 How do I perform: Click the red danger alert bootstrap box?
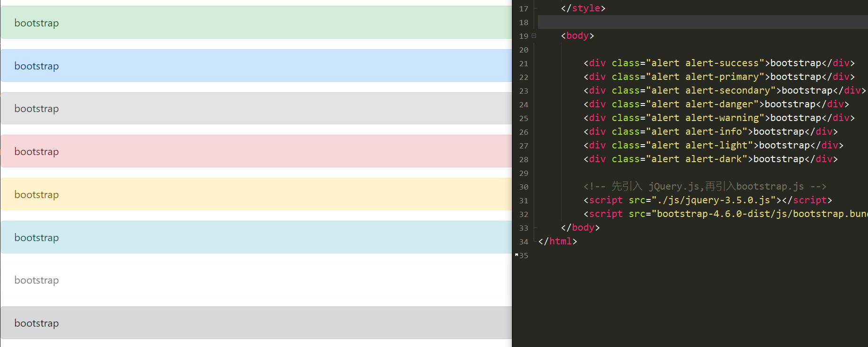(x=256, y=151)
